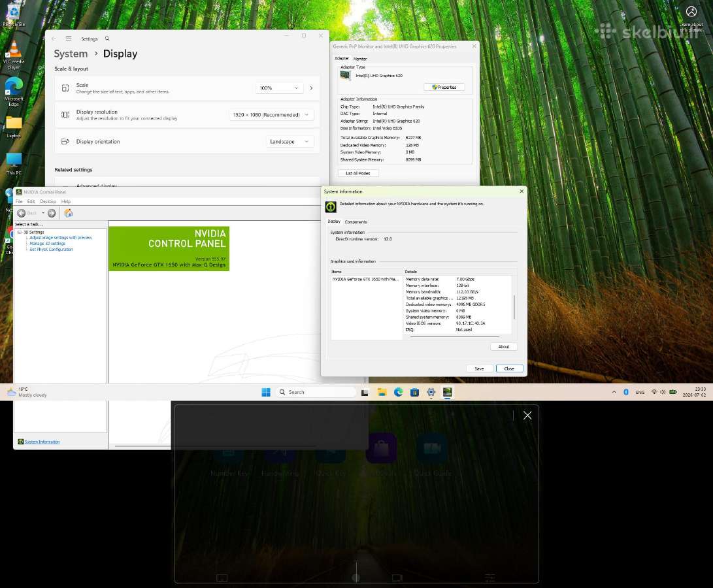713x588 pixels.
Task: Open the Display orientation dropdown
Action: pyautogui.click(x=290, y=141)
